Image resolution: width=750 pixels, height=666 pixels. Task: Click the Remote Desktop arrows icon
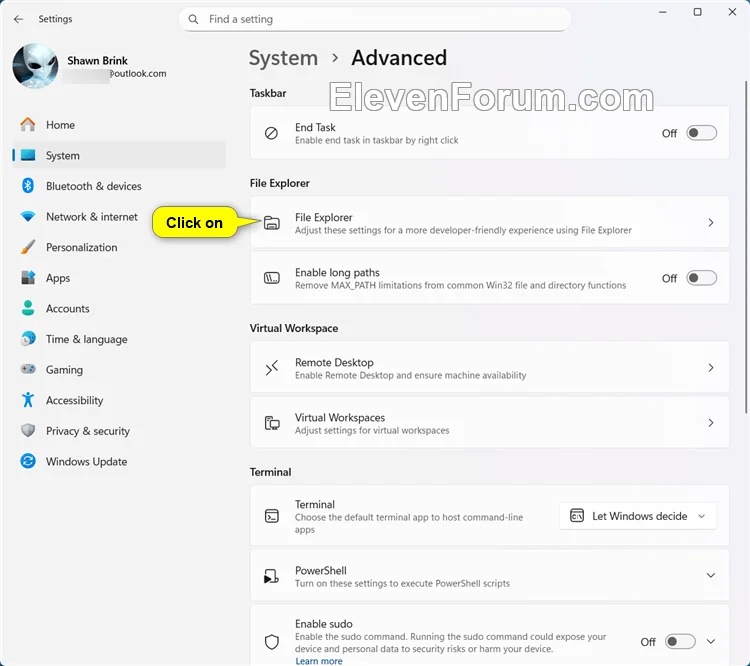(x=272, y=368)
